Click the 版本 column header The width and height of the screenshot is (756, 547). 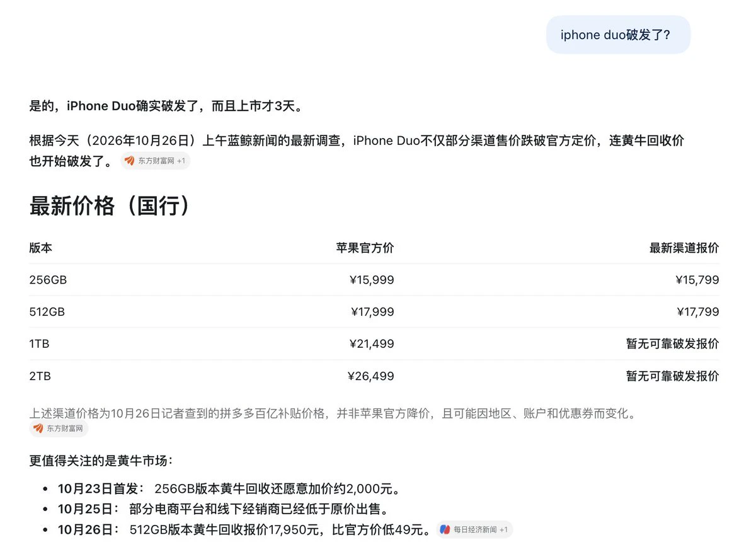pyautogui.click(x=41, y=248)
